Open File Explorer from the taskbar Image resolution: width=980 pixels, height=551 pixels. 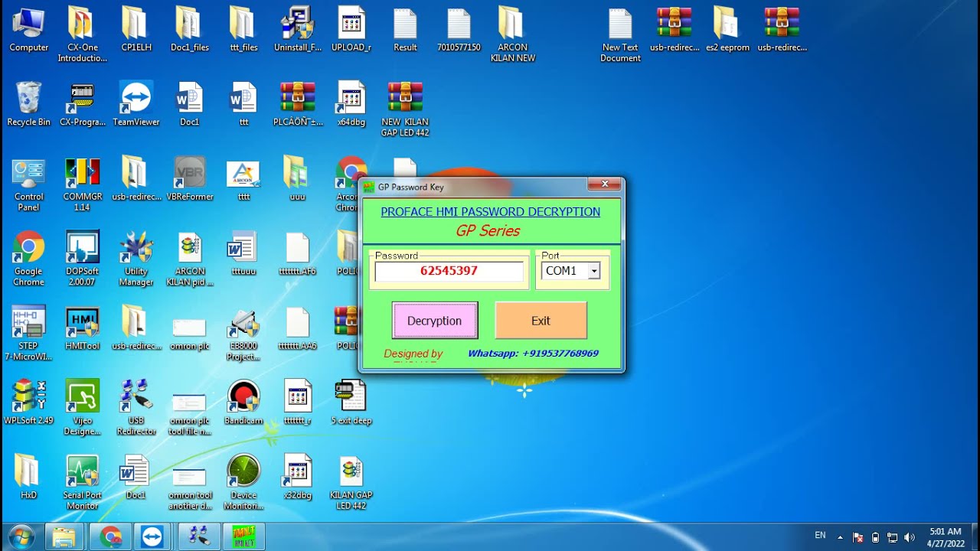click(64, 536)
